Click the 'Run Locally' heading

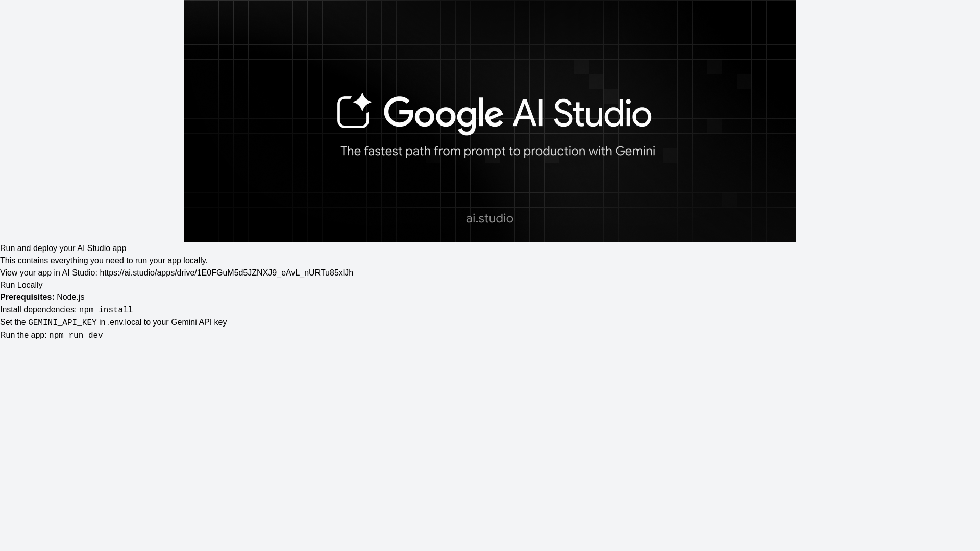[x=21, y=285]
